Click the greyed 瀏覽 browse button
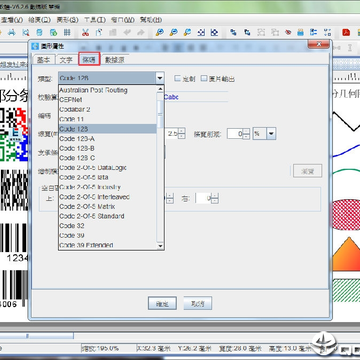Screen dimensions: 360x360 coord(307,171)
